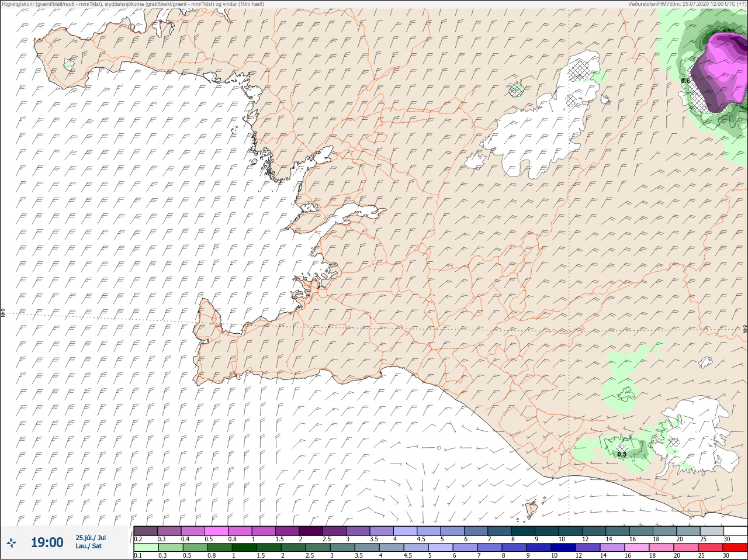Select the bright pink upper swatch between 0.5 and 0.8

(216, 531)
